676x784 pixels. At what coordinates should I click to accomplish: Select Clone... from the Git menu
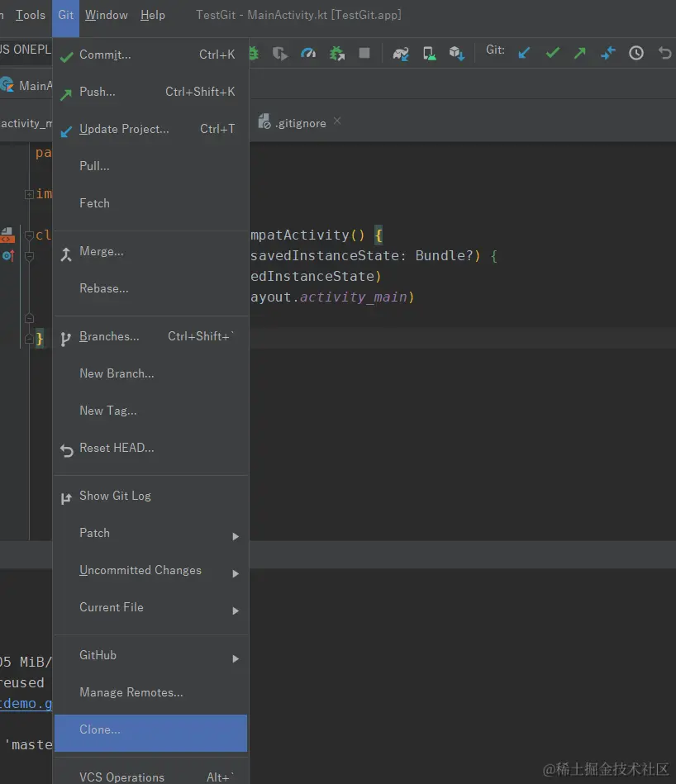click(100, 730)
